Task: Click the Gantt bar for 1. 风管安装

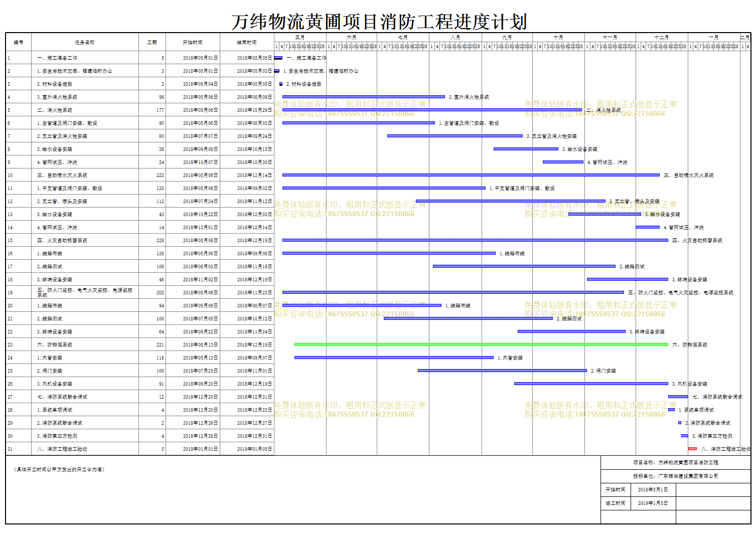Action: (x=394, y=358)
